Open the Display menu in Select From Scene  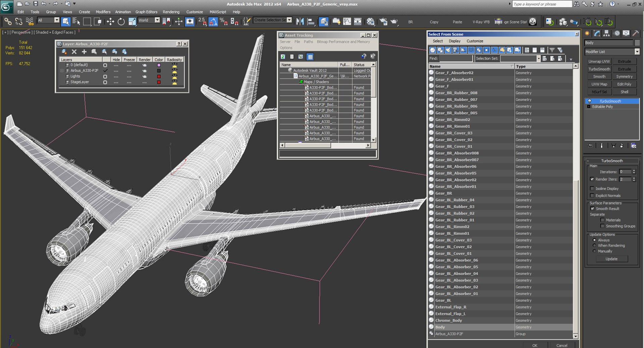point(454,41)
